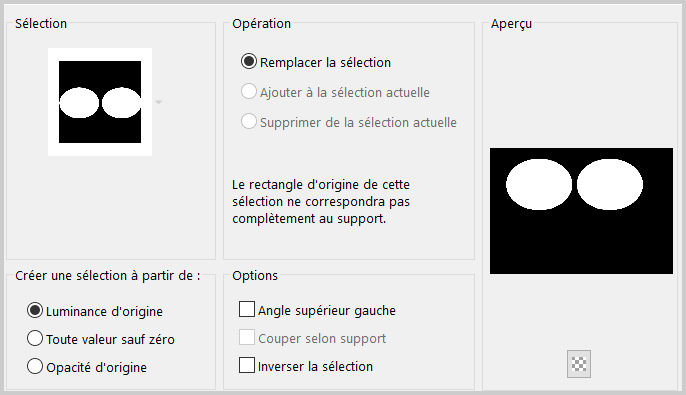
Task: Click the Sélection thumbnail with two ovals
Action: [x=100, y=102]
